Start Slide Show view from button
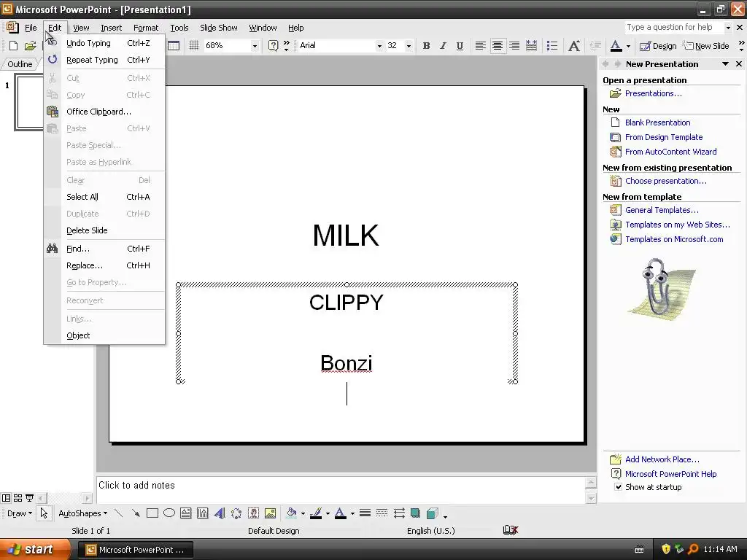 point(29,498)
